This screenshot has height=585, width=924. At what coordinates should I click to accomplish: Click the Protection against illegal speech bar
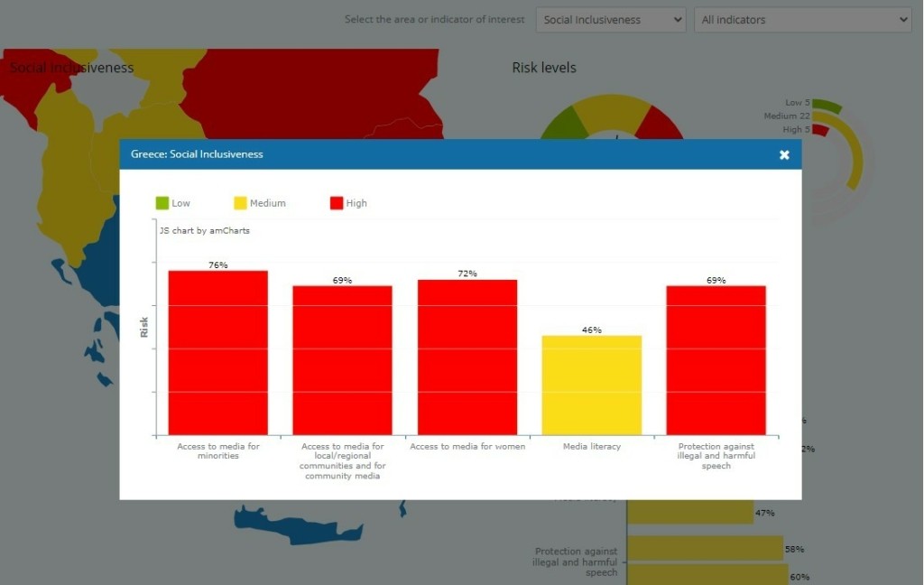[x=716, y=359]
